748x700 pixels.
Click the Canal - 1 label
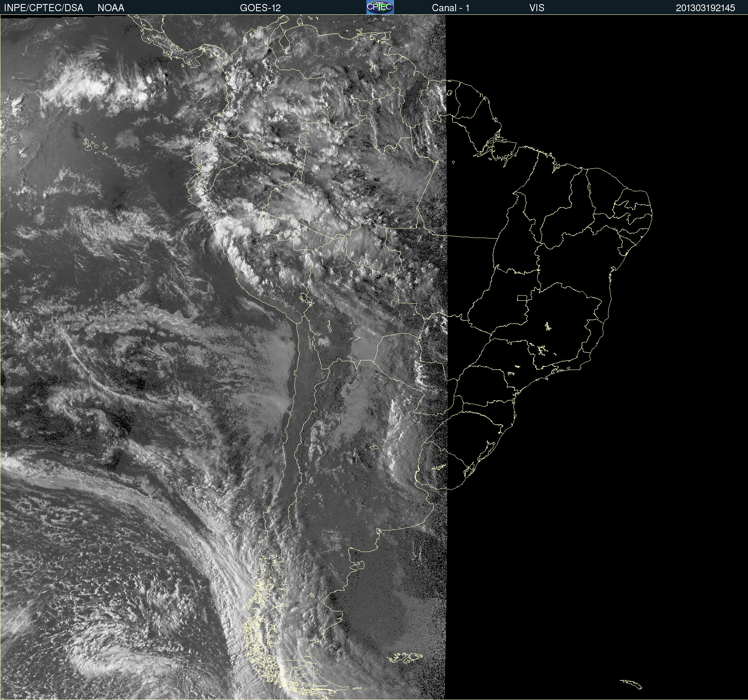(450, 8)
